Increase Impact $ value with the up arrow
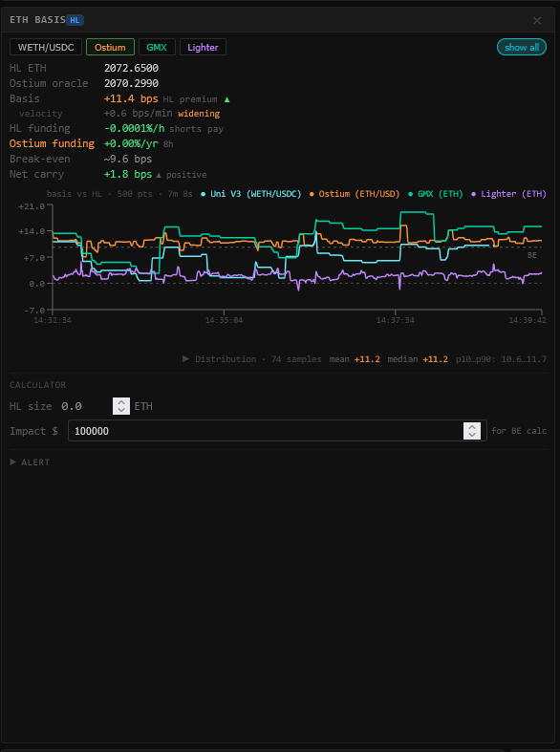This screenshot has width=560, height=752. pyautogui.click(x=472, y=426)
